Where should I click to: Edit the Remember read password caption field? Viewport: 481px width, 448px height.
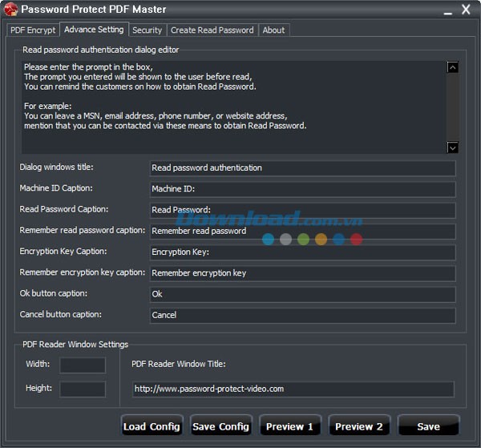[302, 231]
